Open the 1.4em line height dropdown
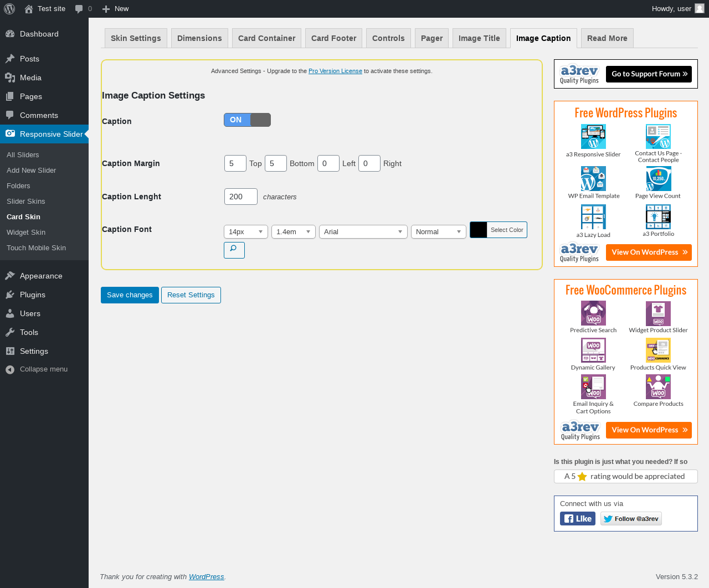This screenshot has height=588, width=709. point(294,232)
